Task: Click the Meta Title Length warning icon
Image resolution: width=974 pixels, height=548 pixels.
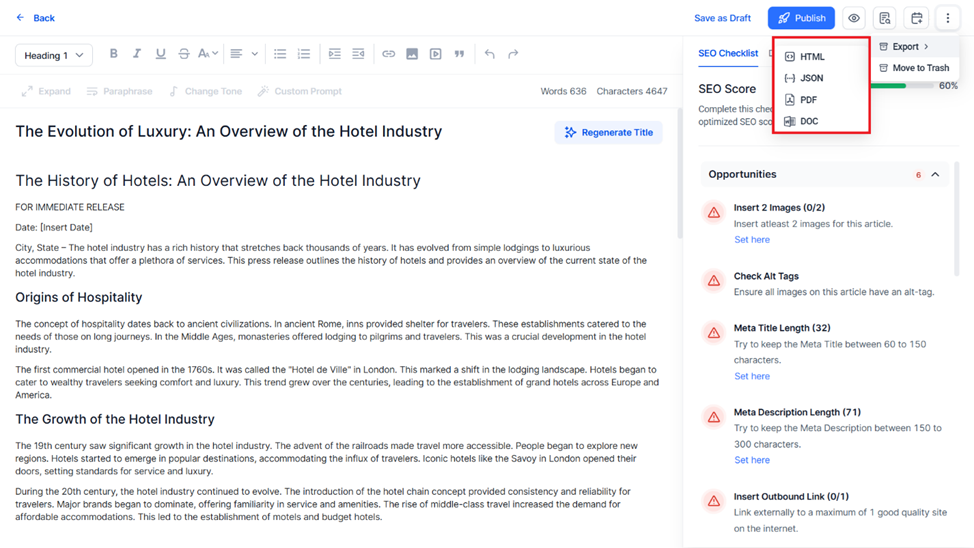Action: click(714, 333)
